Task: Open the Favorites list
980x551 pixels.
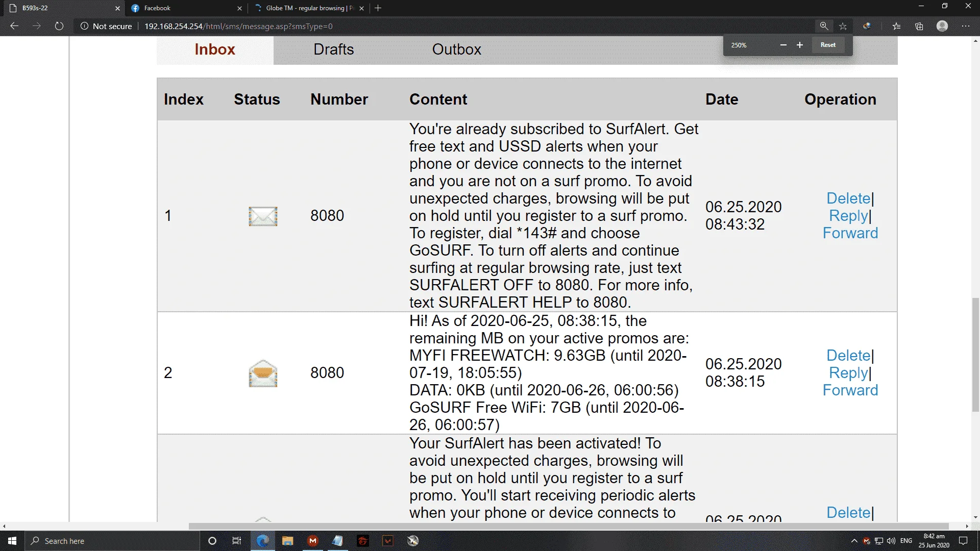Action: click(896, 26)
